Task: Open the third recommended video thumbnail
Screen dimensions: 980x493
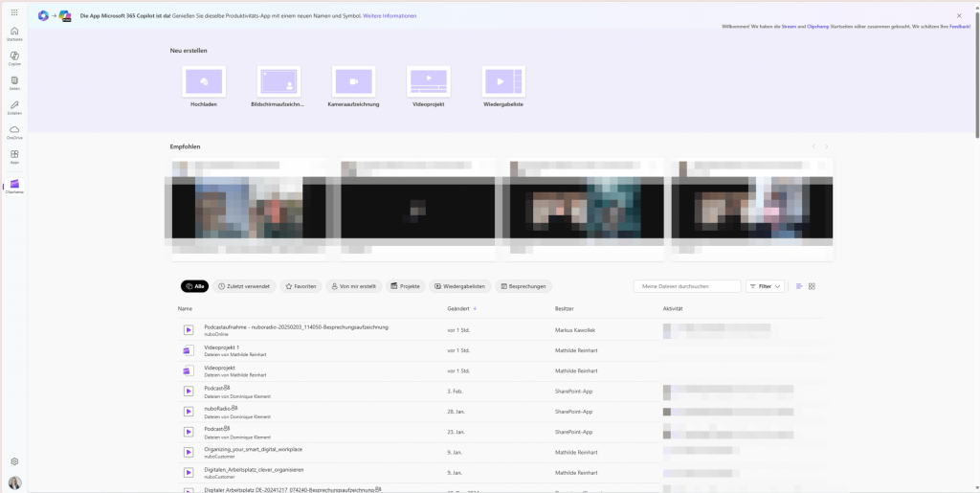Action: 587,212
